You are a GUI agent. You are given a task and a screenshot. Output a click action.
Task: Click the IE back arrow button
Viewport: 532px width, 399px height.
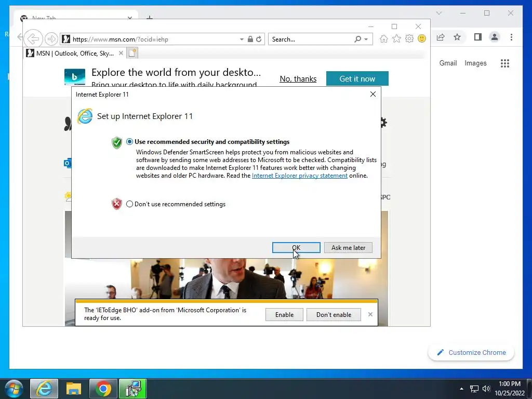[33, 39]
